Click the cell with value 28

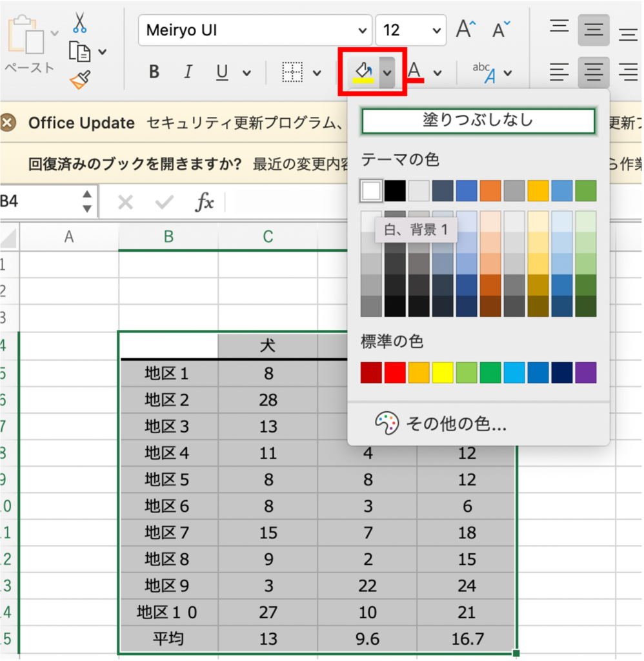pos(268,400)
